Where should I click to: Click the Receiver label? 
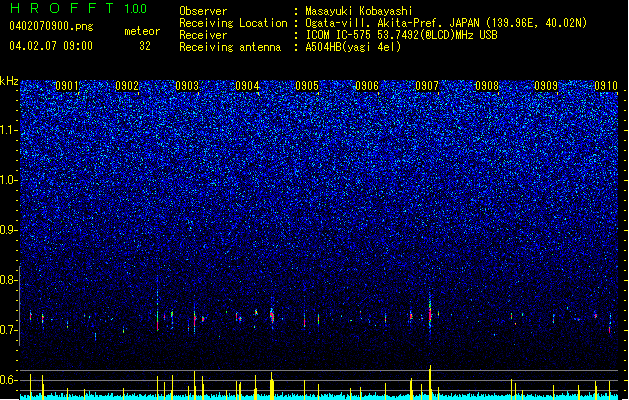click(203, 35)
